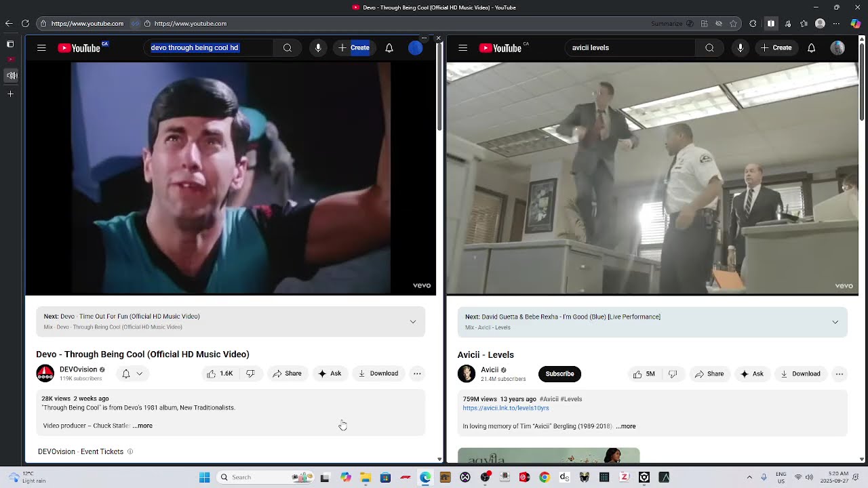
Task: Expand the Devo video description with more
Action: (x=144, y=426)
